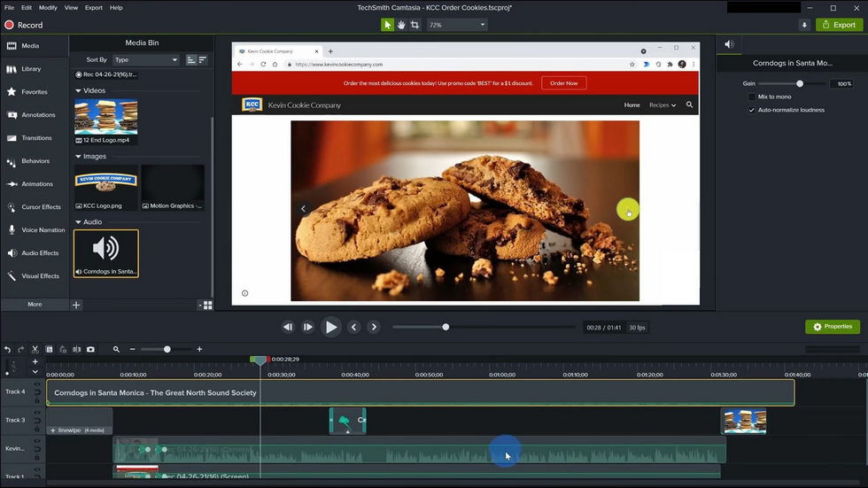Select the Crop tool in canvas toolbar
The width and height of the screenshot is (868, 488).
[x=415, y=25]
